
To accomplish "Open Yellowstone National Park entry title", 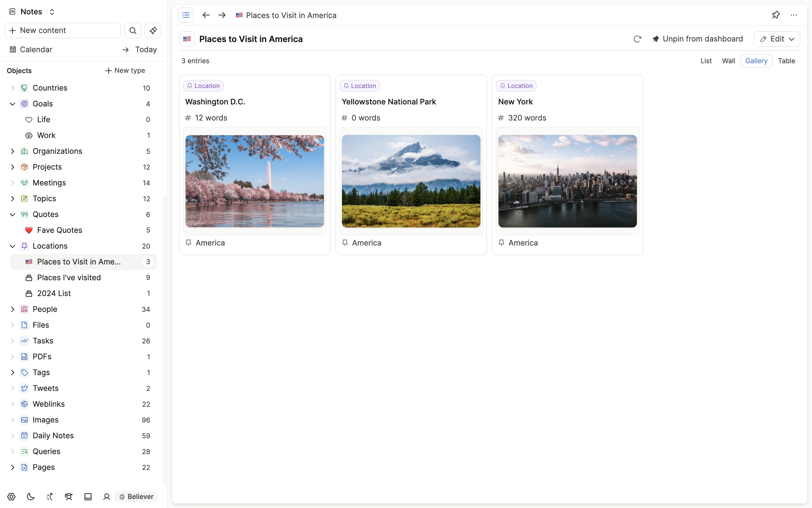I will 389,102.
